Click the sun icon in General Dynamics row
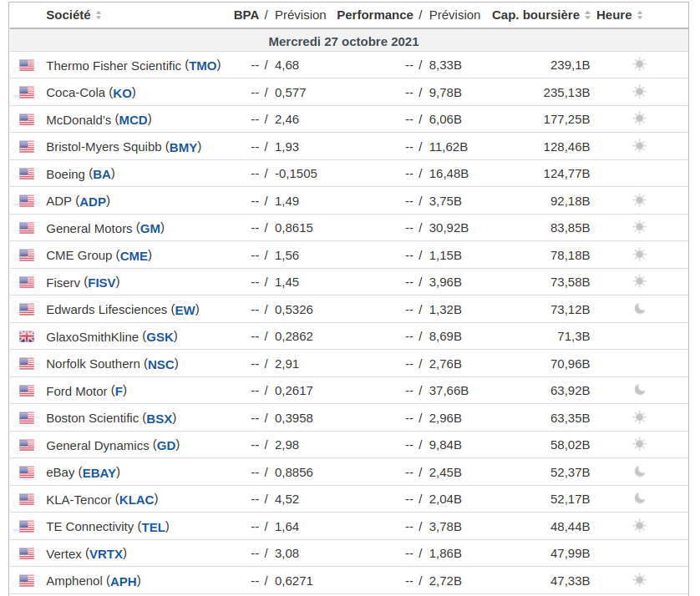 639,444
